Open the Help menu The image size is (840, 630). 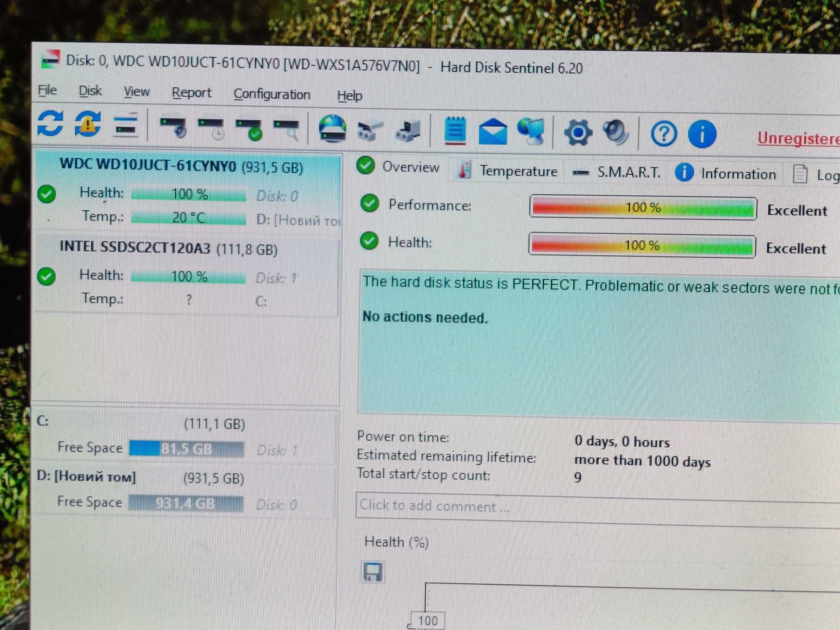coord(349,96)
